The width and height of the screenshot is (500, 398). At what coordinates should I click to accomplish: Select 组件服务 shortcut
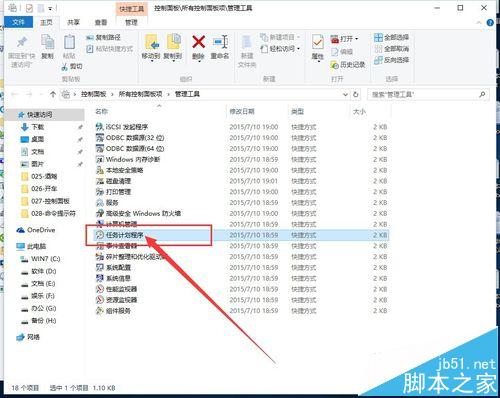pyautogui.click(x=113, y=311)
